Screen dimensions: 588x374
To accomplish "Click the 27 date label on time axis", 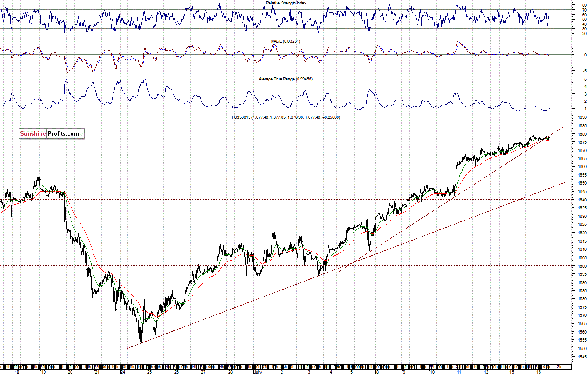I will point(203,371).
